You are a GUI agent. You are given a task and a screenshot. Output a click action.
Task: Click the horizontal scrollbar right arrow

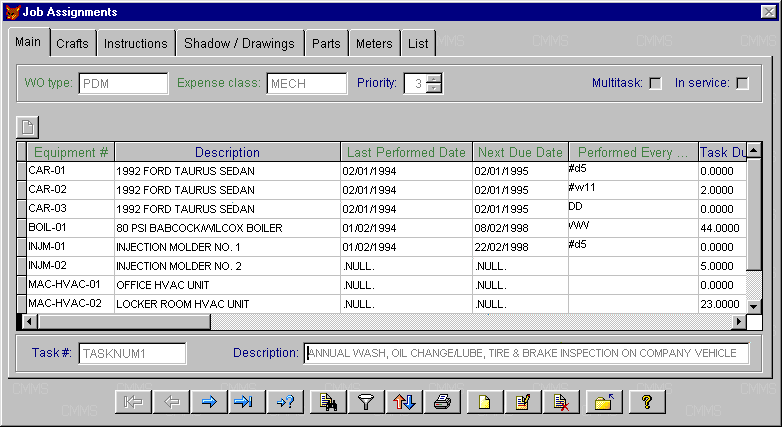point(739,321)
